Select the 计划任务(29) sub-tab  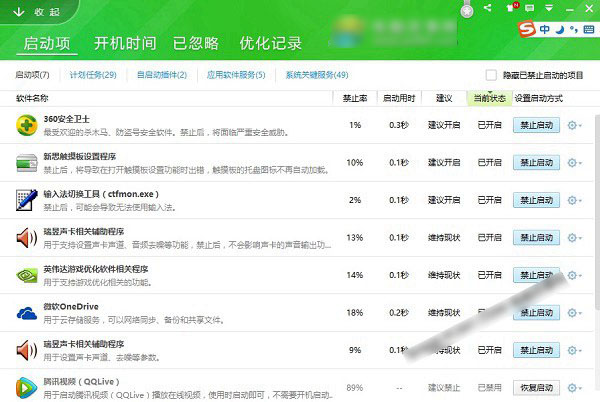coord(93,75)
